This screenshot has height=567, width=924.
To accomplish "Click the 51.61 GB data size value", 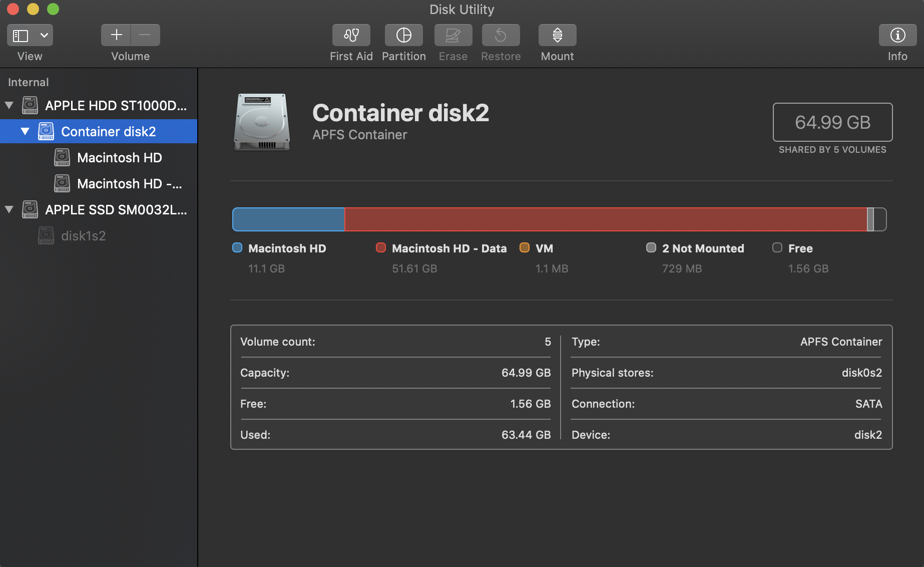I will [414, 268].
